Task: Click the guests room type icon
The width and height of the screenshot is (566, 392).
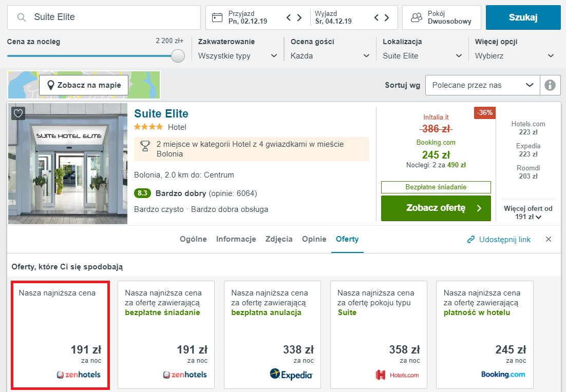Action: tap(416, 17)
